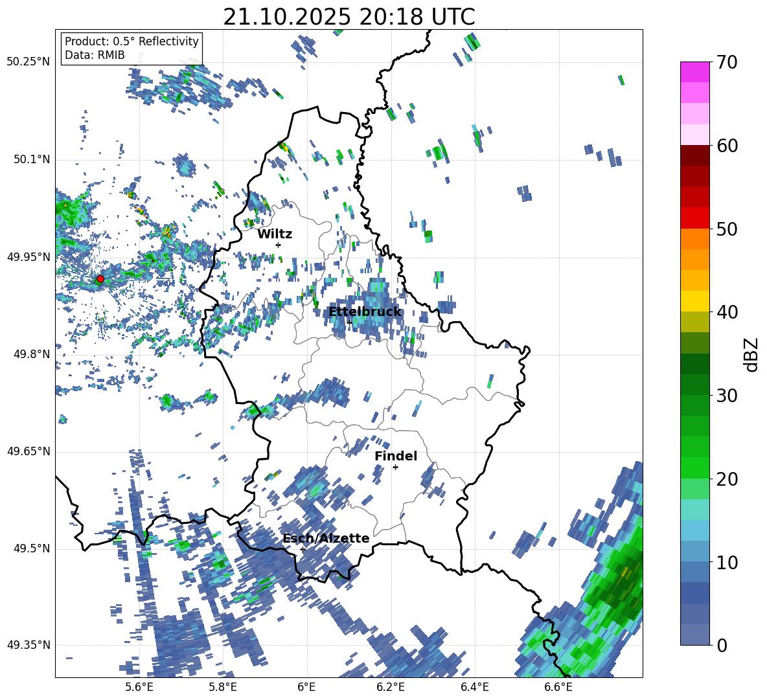Click the dBZ colorbar axis label

pos(752,354)
